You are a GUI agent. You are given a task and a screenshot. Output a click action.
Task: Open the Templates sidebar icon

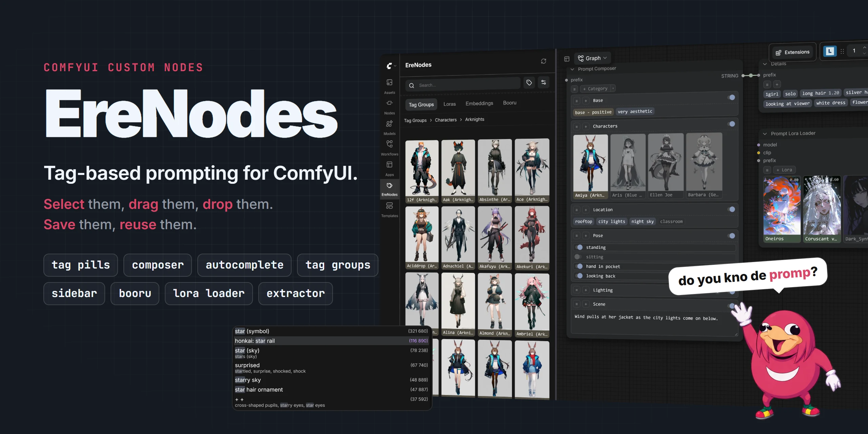[x=389, y=210]
